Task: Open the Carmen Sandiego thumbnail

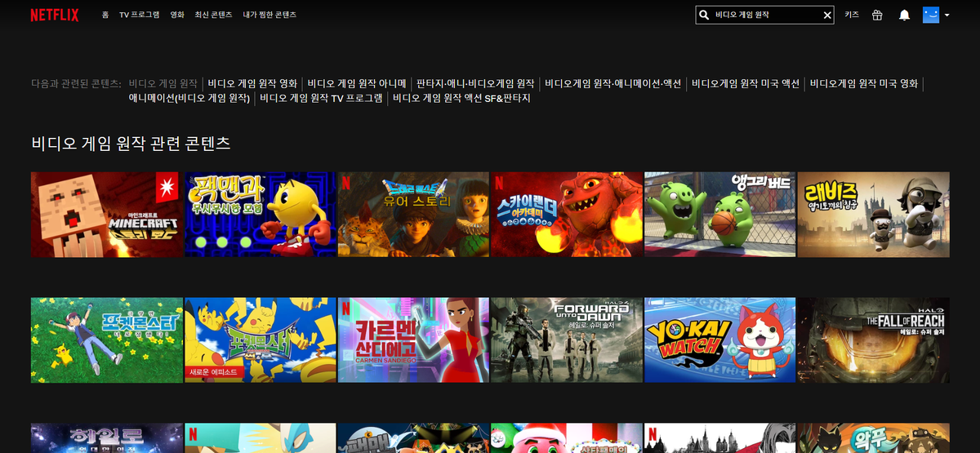Action: [x=412, y=340]
